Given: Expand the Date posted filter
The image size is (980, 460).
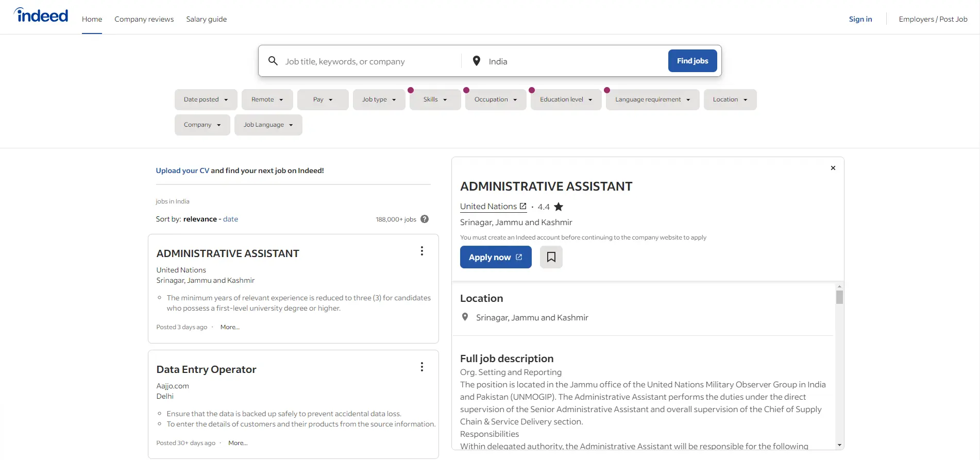Looking at the screenshot, I should [206, 99].
